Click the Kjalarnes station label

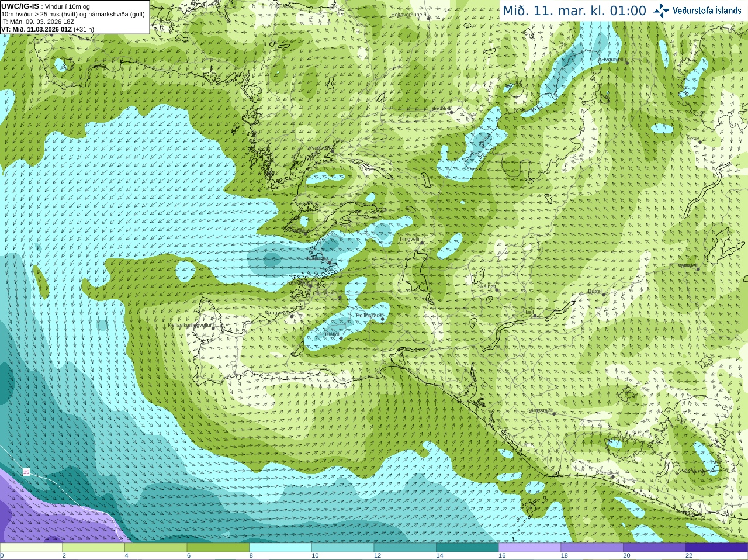click(x=318, y=258)
